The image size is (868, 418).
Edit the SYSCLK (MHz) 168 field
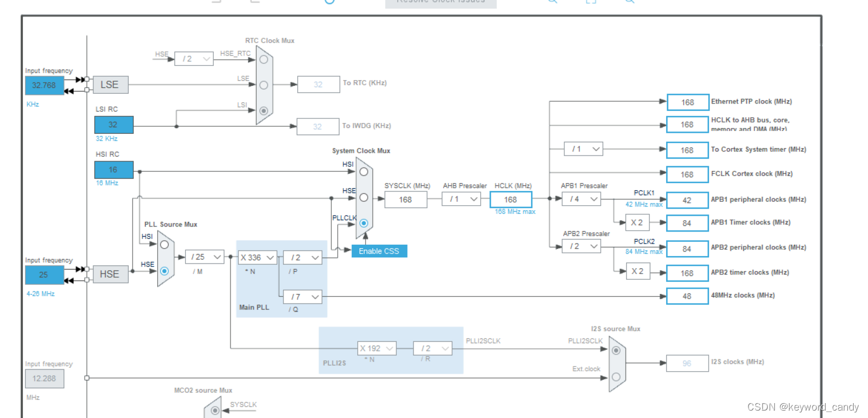point(406,200)
